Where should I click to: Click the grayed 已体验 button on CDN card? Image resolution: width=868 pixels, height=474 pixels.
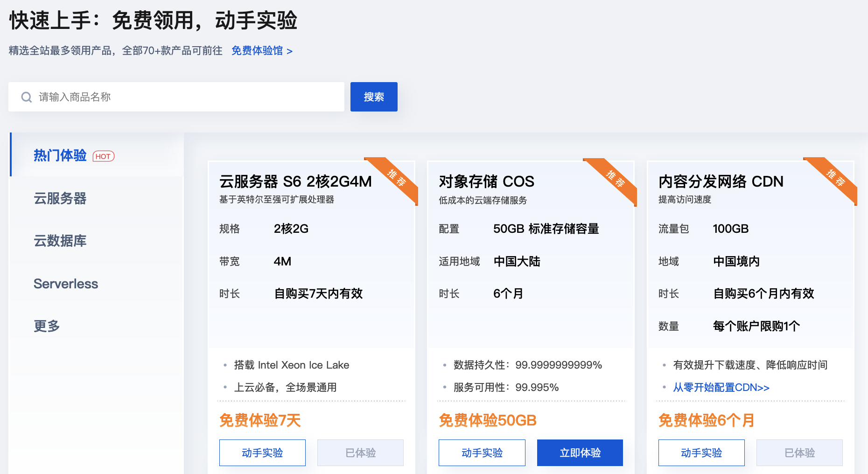[x=799, y=452]
